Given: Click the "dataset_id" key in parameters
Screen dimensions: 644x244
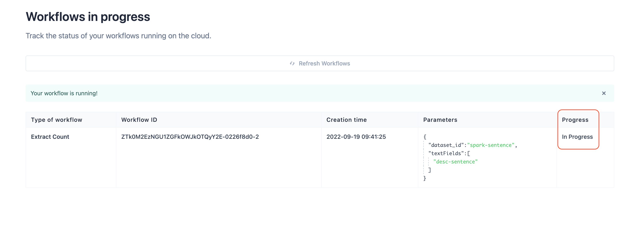Looking at the screenshot, I should click(x=446, y=145).
